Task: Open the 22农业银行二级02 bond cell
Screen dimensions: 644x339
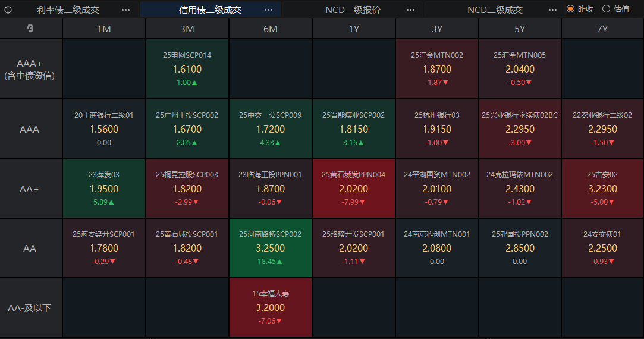Action: tap(602, 129)
